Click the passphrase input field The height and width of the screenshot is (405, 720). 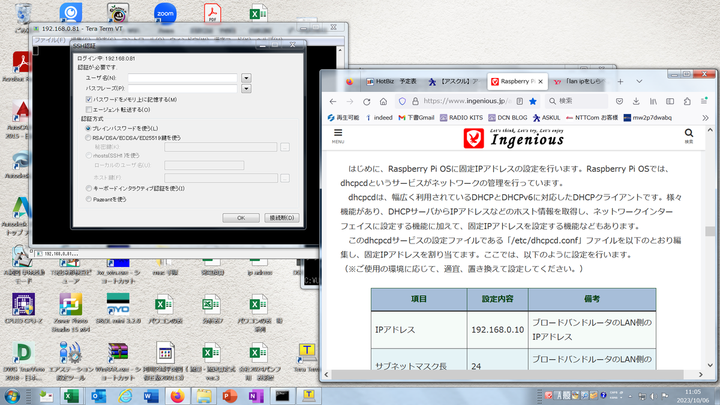coord(182,88)
